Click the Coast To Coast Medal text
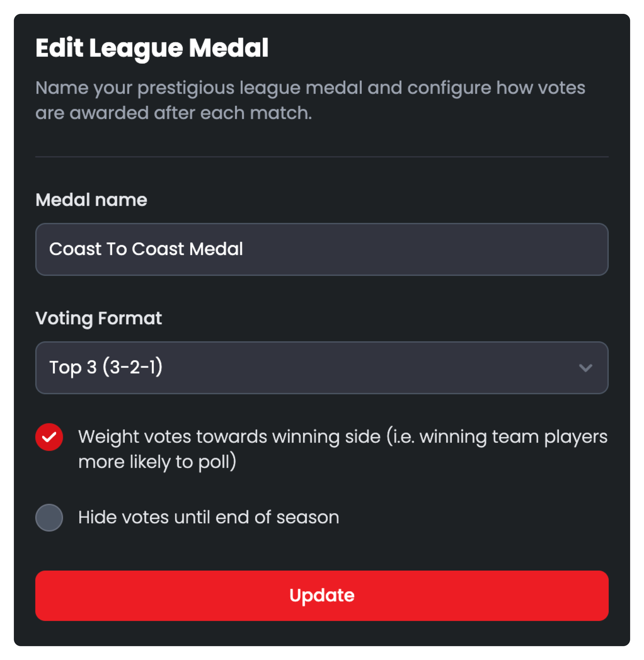 (x=146, y=249)
